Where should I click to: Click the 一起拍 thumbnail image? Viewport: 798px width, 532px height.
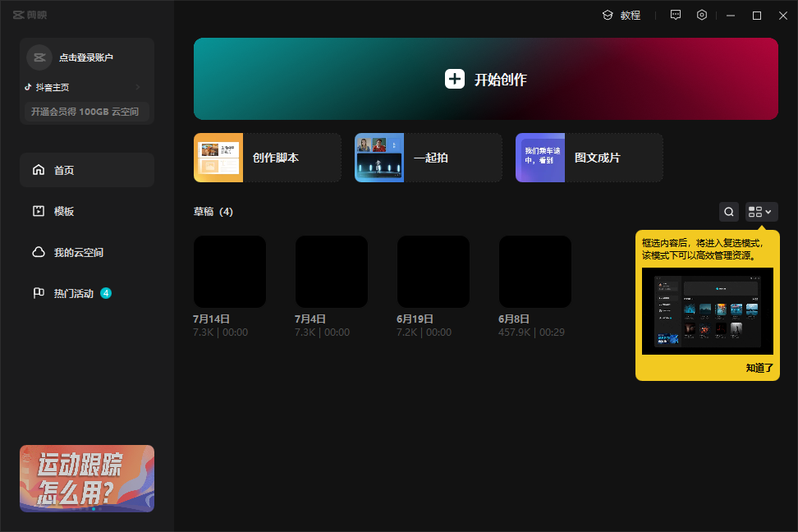click(x=379, y=158)
